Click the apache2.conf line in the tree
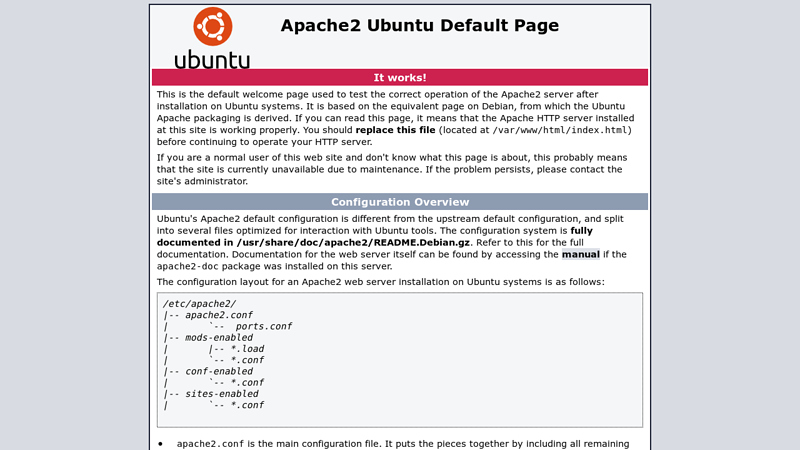Screen dimensions: 800x450 pyautogui.click(x=219, y=315)
